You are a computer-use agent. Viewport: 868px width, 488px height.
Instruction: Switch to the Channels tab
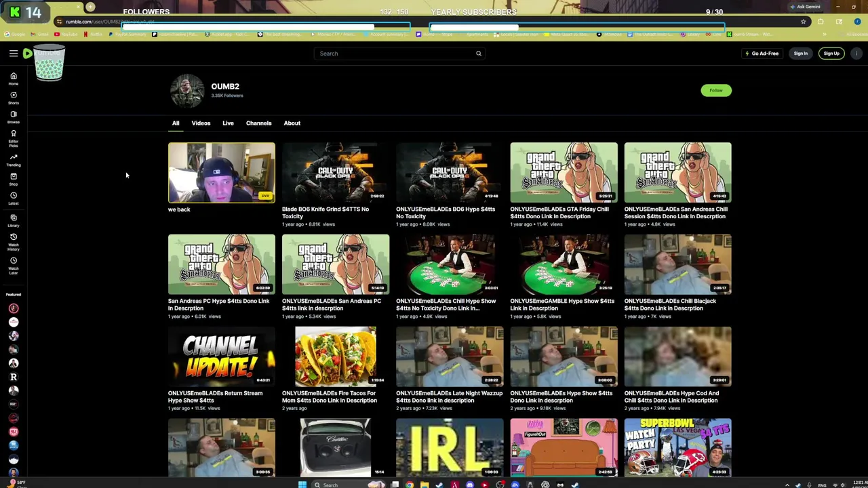tap(258, 123)
